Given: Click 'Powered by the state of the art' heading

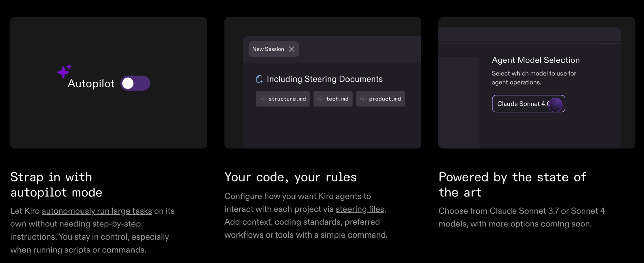Looking at the screenshot, I should click(x=512, y=185).
